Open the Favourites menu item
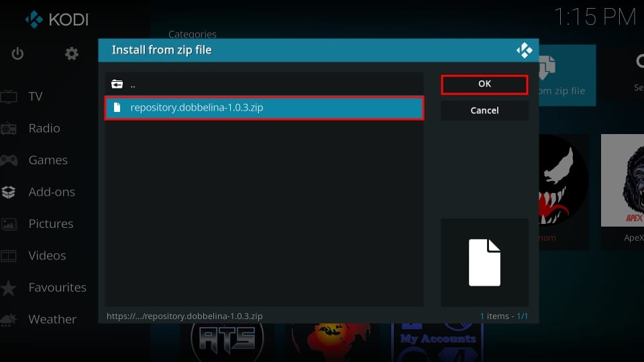This screenshot has width=644, height=362. (58, 288)
